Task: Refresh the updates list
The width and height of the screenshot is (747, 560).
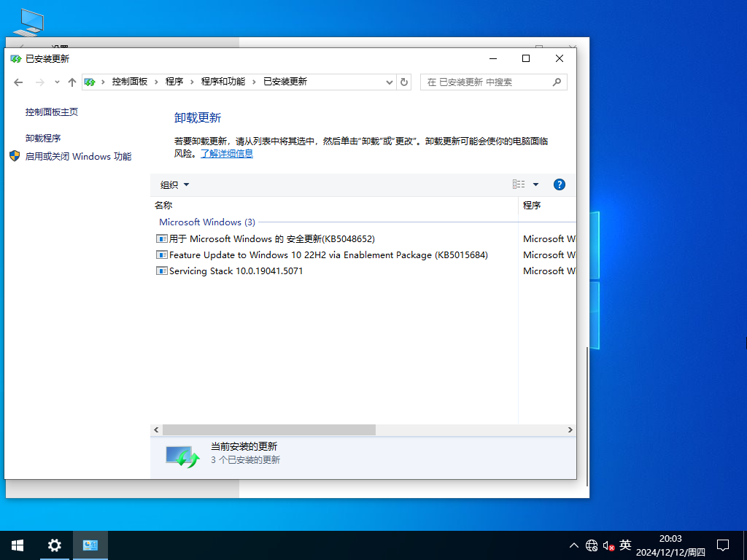Action: click(404, 82)
